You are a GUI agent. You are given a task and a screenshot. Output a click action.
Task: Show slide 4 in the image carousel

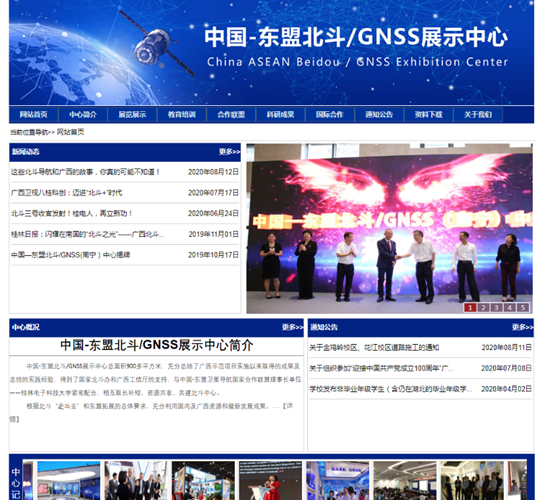click(x=509, y=308)
